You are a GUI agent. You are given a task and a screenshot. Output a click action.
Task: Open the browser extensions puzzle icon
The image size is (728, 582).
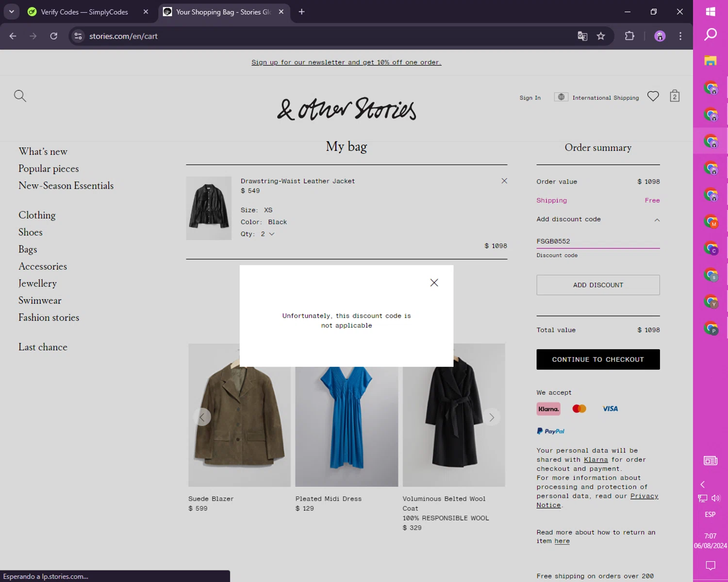(x=629, y=36)
